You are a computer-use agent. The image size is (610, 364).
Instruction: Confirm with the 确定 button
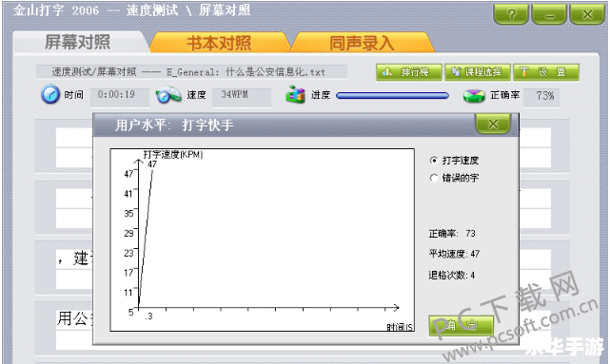461,326
